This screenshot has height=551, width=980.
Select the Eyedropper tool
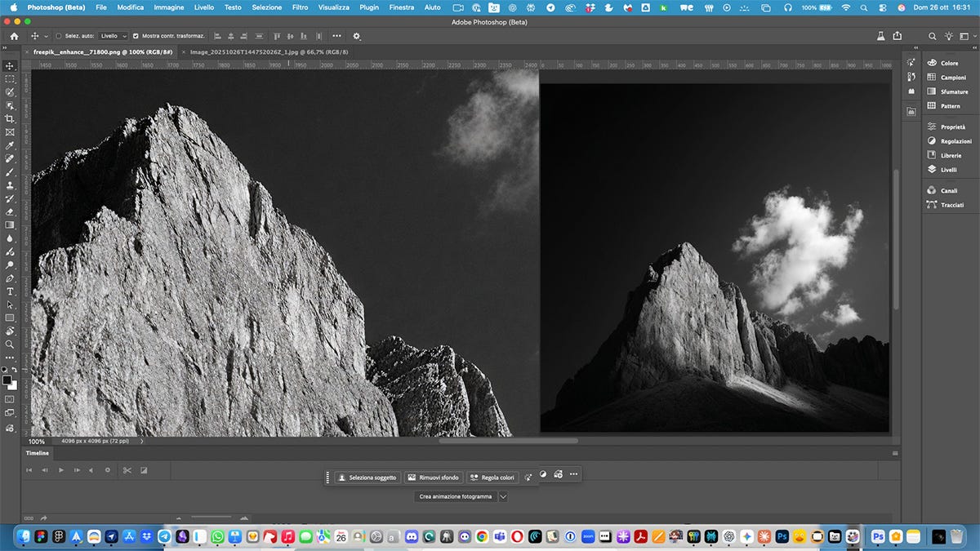click(10, 145)
